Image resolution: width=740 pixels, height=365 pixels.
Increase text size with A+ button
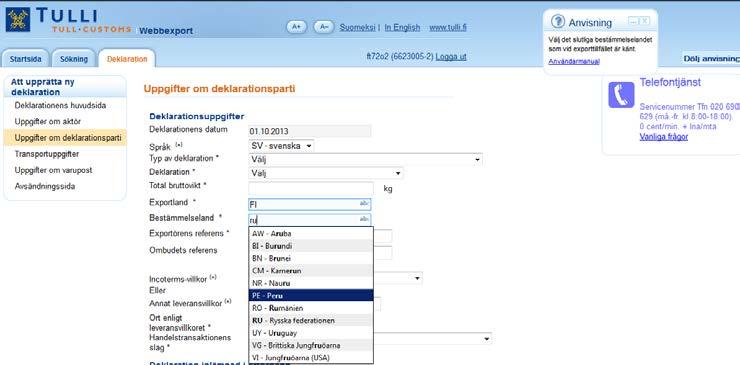tap(296, 27)
